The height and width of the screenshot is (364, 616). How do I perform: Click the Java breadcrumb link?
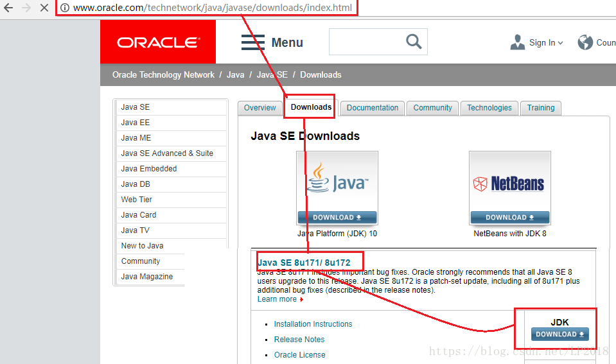[235, 74]
